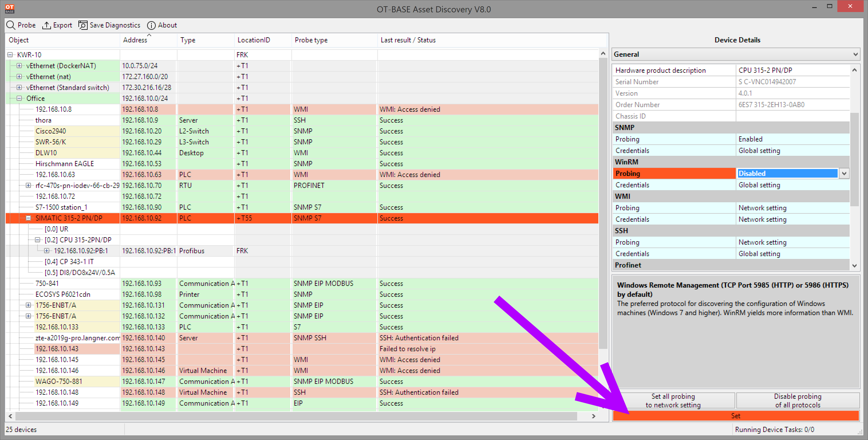Click the About info icon
This screenshot has width=868, height=440.
pyautogui.click(x=151, y=25)
